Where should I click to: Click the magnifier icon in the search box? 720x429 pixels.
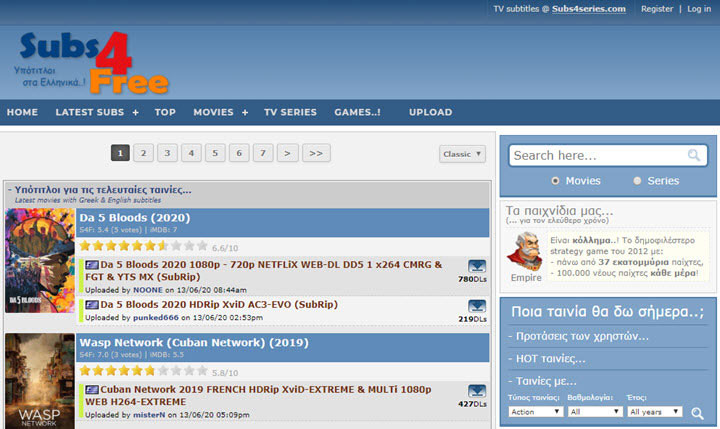(694, 155)
